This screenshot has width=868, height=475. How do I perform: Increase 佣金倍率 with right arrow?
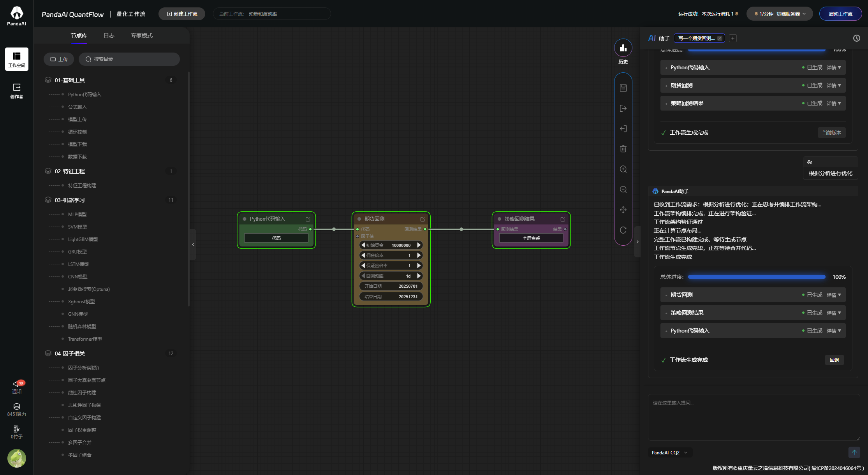pyautogui.click(x=419, y=255)
